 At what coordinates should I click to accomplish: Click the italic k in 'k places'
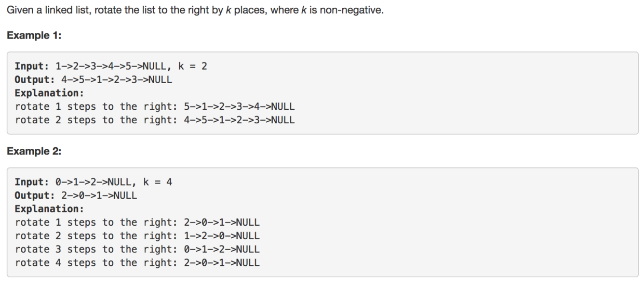point(228,11)
